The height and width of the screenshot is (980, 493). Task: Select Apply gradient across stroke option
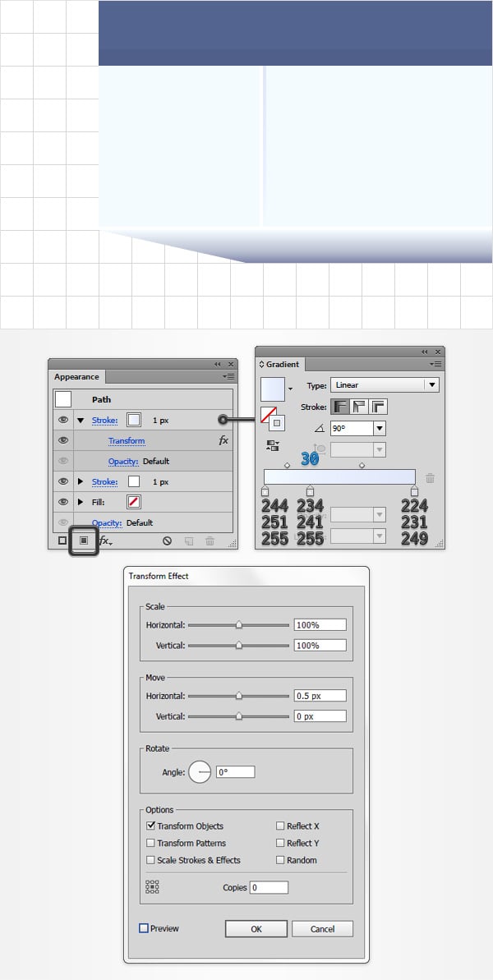click(378, 407)
